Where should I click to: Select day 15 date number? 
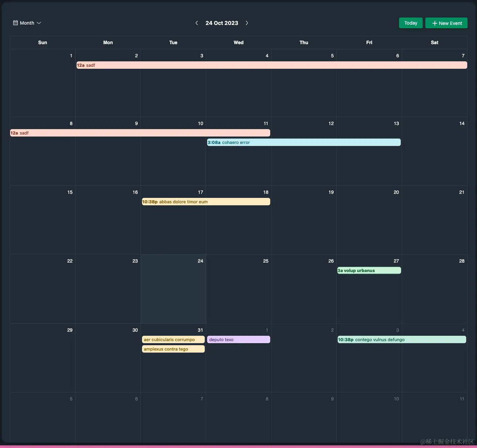click(70, 192)
